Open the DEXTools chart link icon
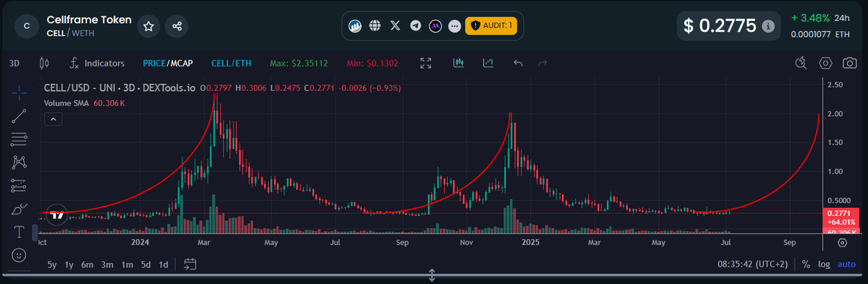 pyautogui.click(x=355, y=26)
